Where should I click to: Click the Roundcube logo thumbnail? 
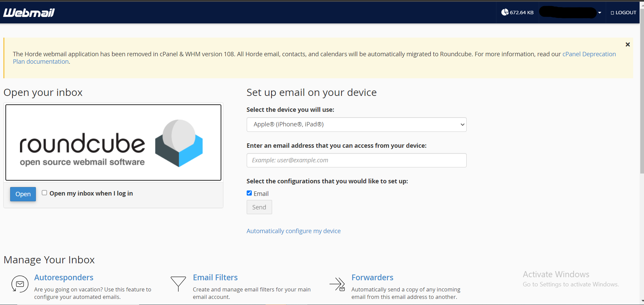pyautogui.click(x=113, y=142)
